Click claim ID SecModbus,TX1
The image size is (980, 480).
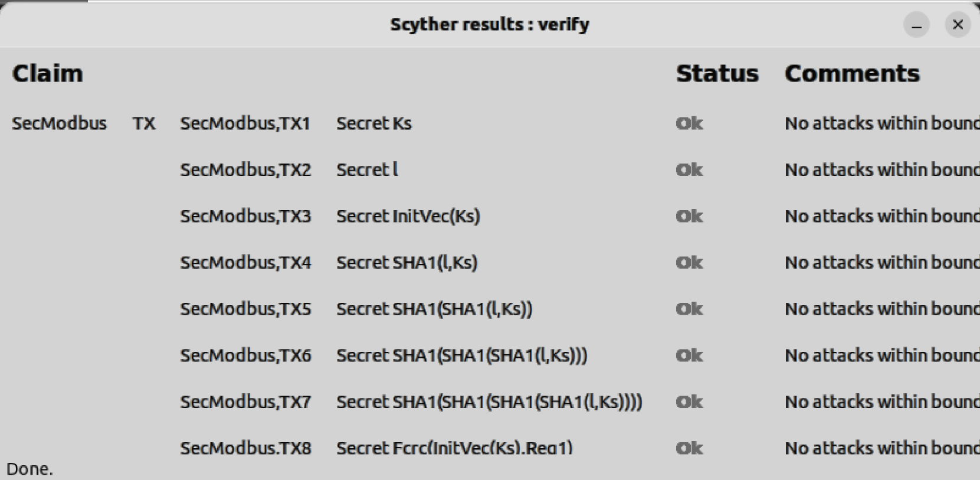[245, 123]
